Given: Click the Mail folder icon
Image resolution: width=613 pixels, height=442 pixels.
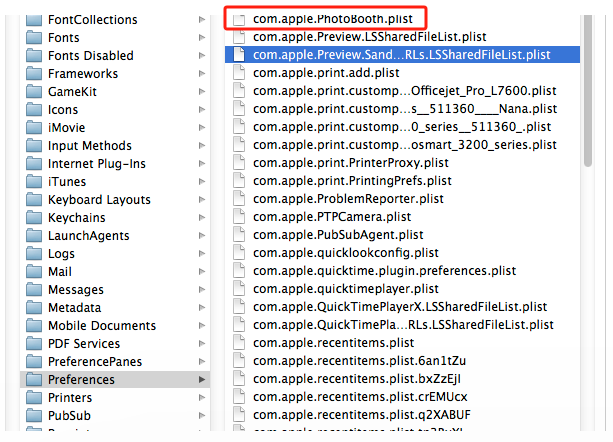Looking at the screenshot, I should [x=34, y=272].
